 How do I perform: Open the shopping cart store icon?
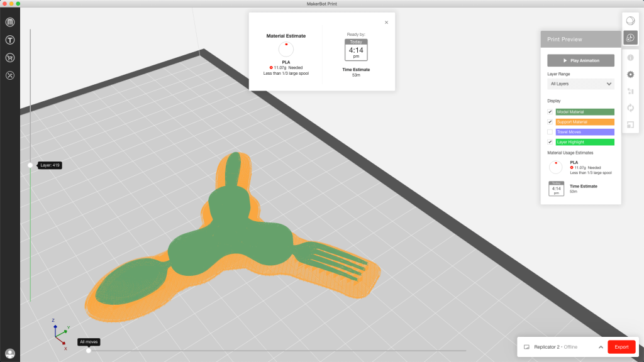coord(10,57)
